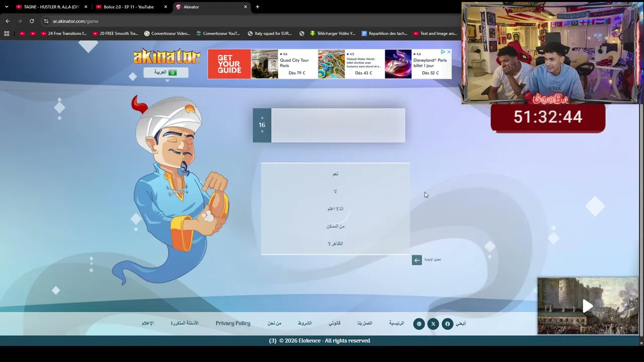Open the Privacy Policy footer link
The image size is (644, 362).
click(x=233, y=323)
